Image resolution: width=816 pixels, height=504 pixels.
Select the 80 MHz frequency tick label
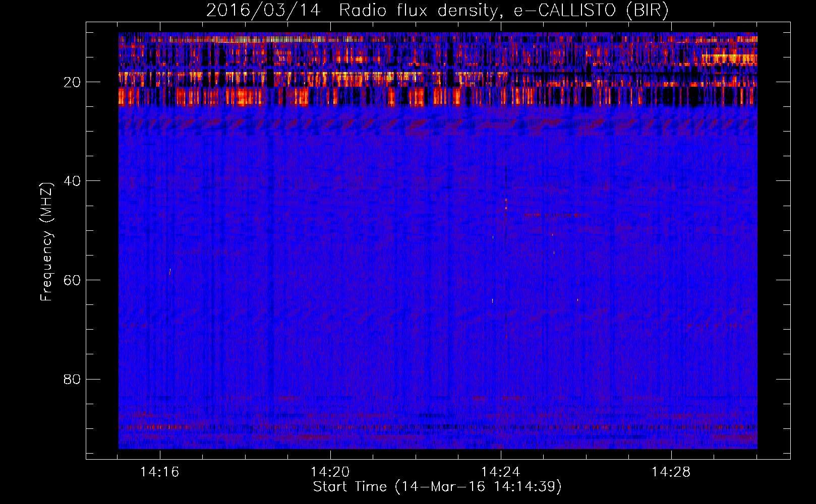click(73, 379)
